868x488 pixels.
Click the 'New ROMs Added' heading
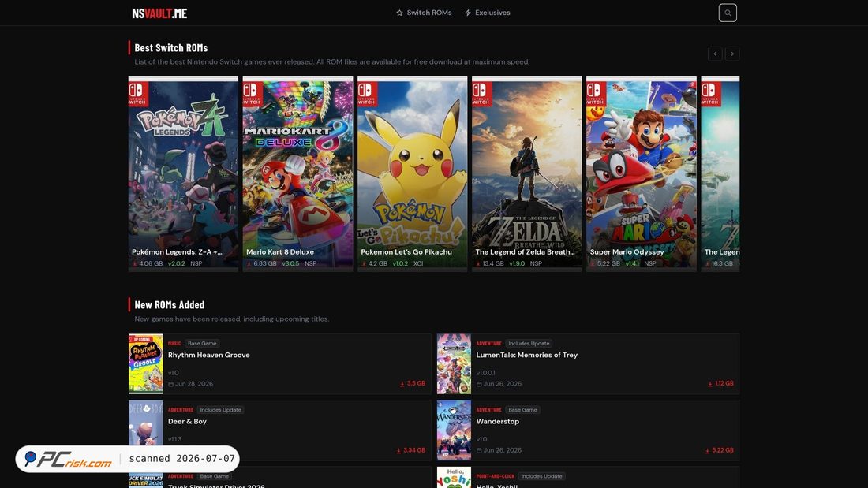170,305
